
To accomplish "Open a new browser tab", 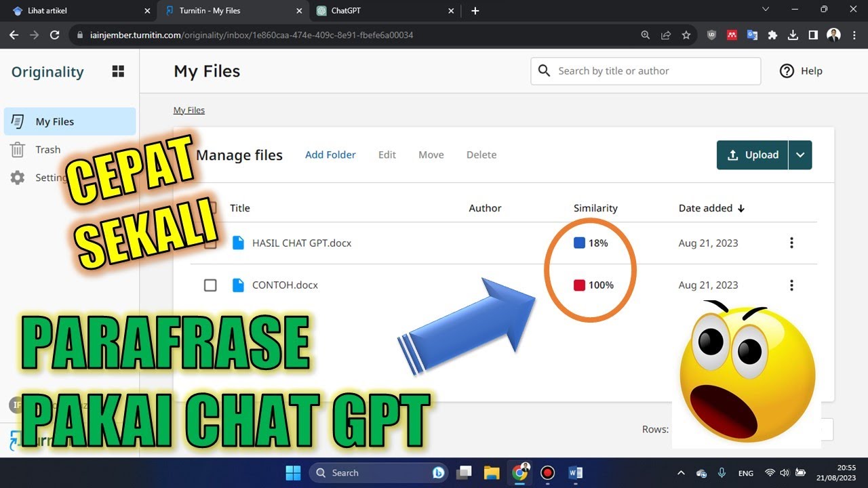I will pyautogui.click(x=475, y=11).
